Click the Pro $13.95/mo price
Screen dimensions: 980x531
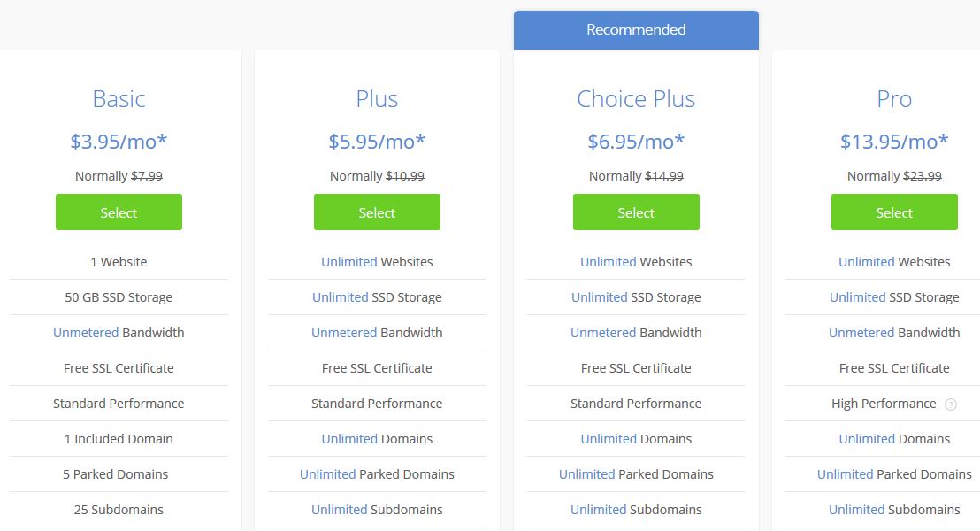coord(893,142)
